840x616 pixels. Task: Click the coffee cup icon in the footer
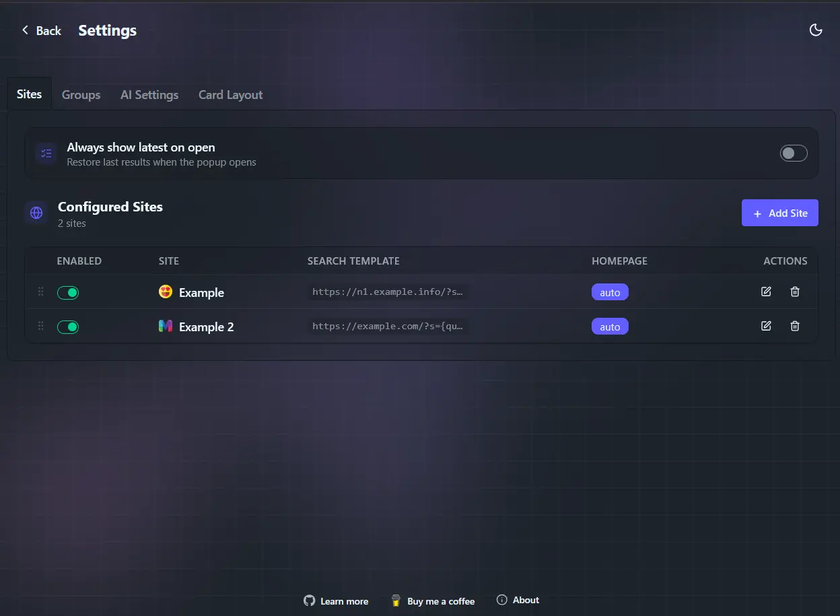[x=396, y=601]
